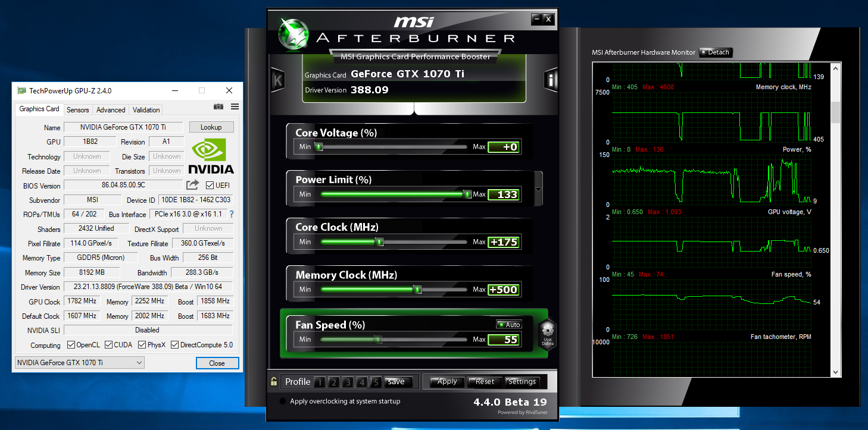The image size is (868, 430).
Task: Detach the Hardware Monitor panel
Action: click(715, 52)
